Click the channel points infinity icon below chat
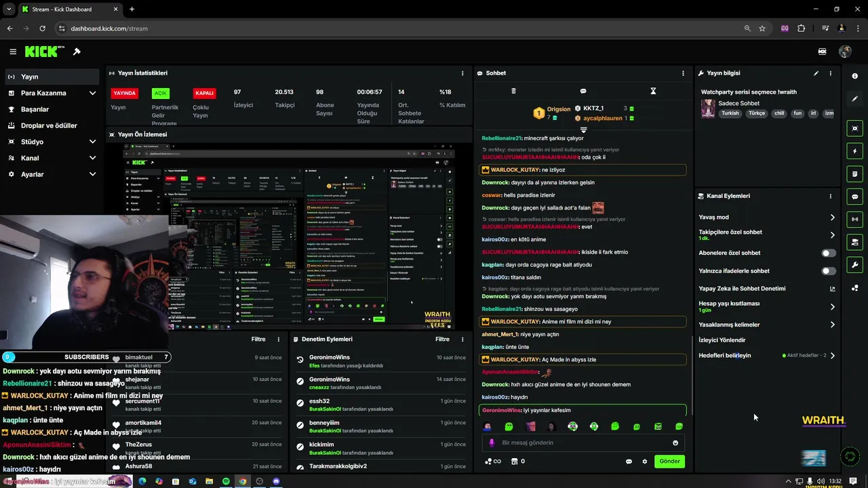This screenshot has height=488, width=868. click(493, 462)
